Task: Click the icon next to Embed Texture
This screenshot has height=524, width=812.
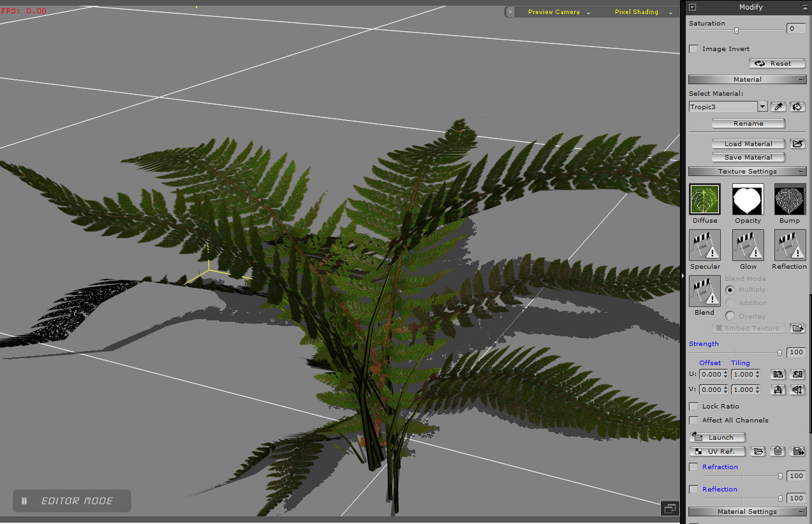Action: tap(798, 328)
